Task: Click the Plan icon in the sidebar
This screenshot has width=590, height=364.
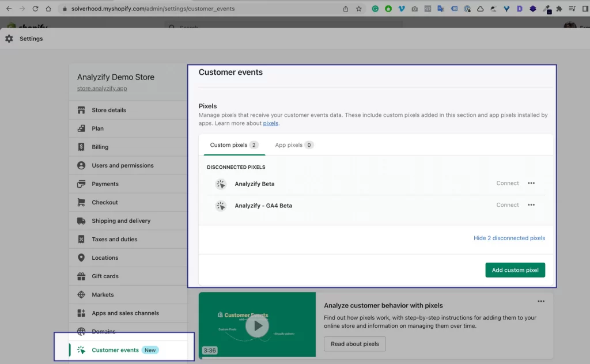Action: click(81, 128)
